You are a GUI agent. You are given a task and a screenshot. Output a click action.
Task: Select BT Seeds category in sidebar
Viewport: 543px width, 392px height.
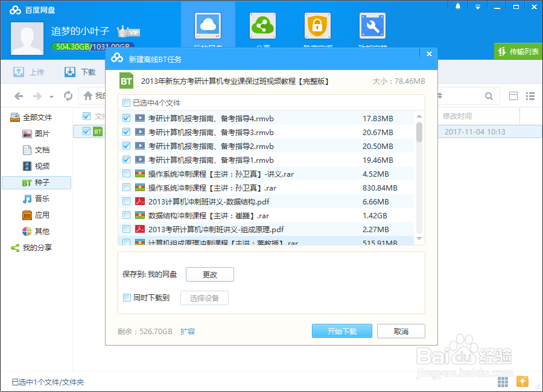coord(36,183)
